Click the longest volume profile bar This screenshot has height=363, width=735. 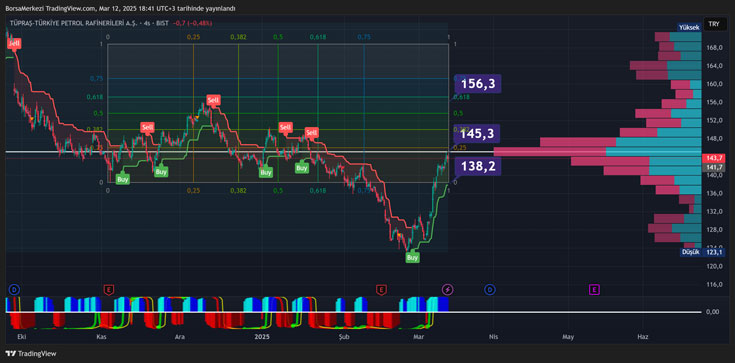(598, 151)
